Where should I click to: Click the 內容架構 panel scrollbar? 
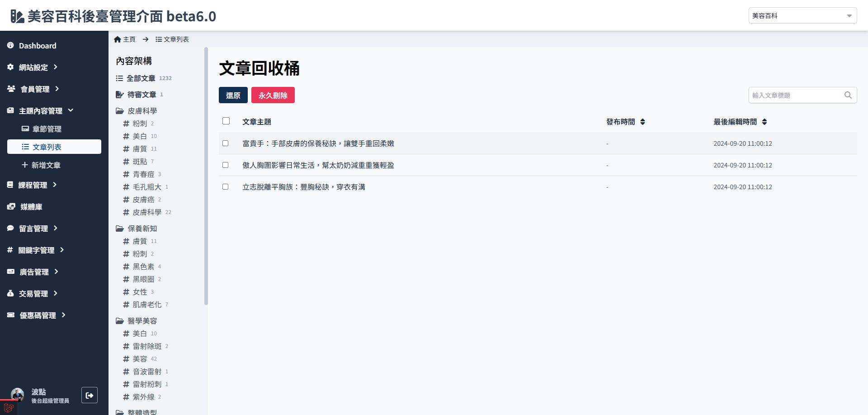pos(206,176)
